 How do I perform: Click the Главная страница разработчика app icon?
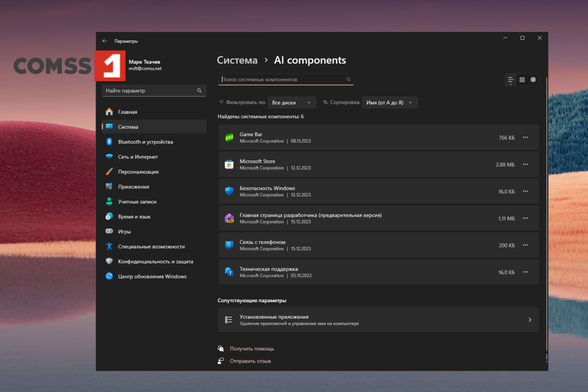[229, 218]
